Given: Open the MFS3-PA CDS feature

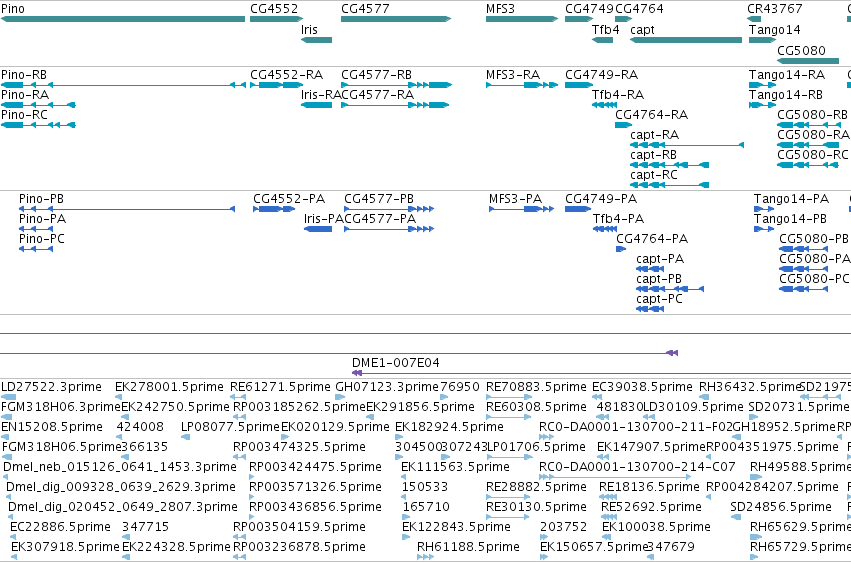Looking at the screenshot, I should pos(522,209).
